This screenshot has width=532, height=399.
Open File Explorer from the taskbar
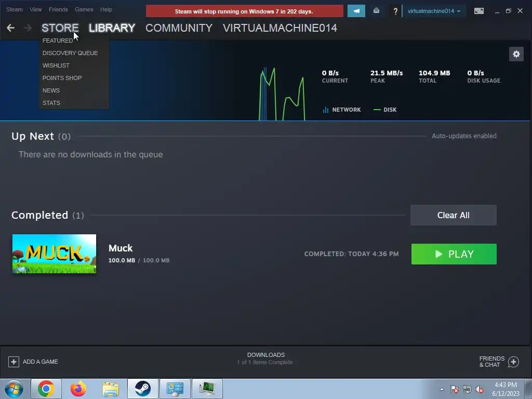click(x=111, y=389)
